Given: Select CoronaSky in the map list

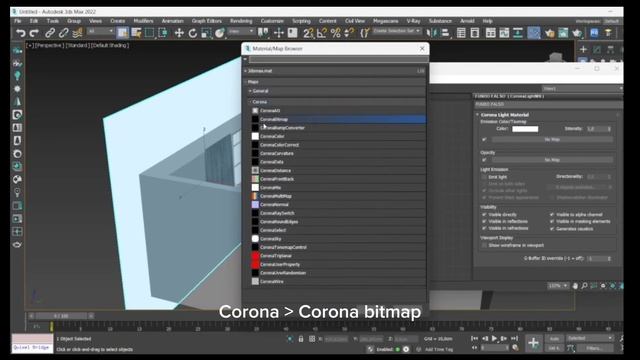Looking at the screenshot, I should pos(338,239).
